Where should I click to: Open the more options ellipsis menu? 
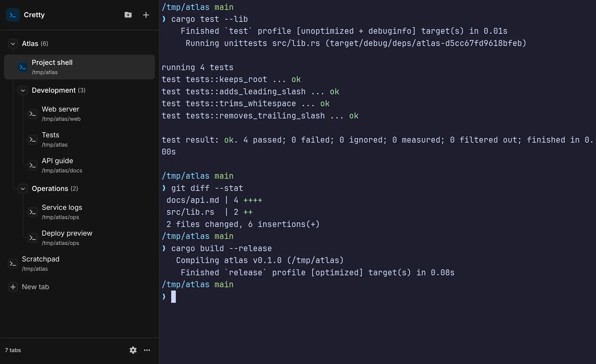click(147, 350)
